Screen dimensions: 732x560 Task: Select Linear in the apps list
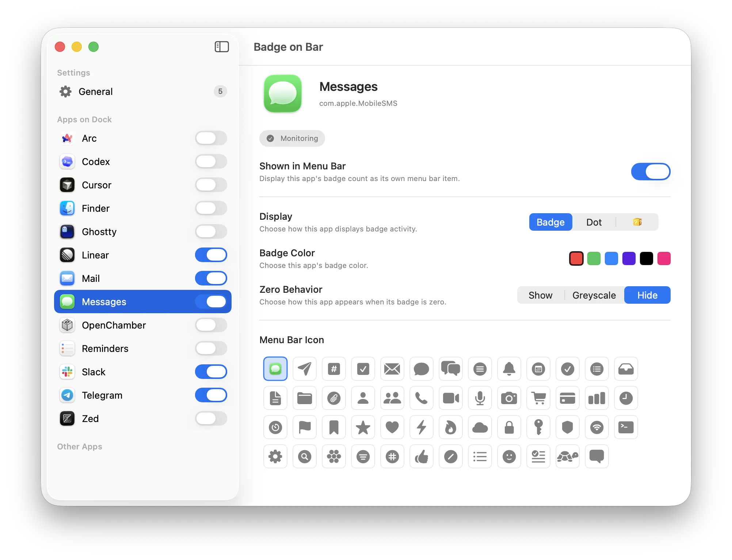tap(143, 255)
